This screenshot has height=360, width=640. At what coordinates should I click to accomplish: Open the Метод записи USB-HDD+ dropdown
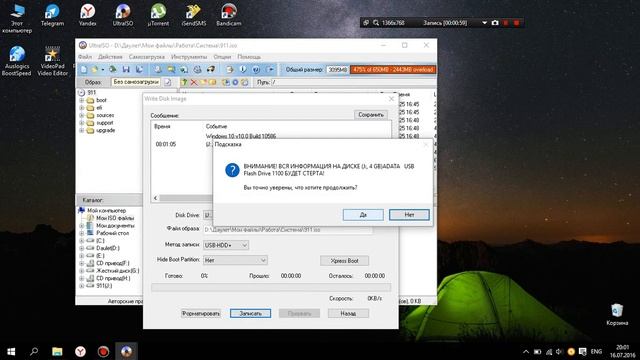tap(226, 245)
